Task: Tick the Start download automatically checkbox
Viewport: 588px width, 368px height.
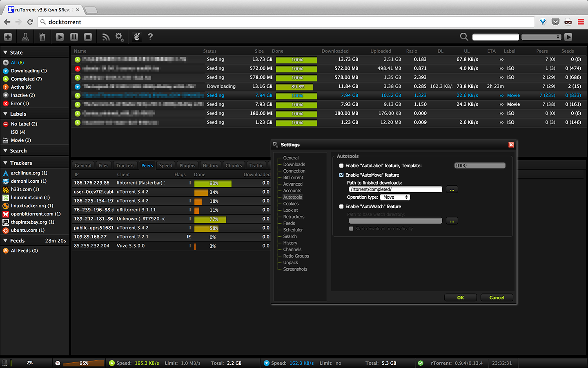Action: tap(351, 229)
